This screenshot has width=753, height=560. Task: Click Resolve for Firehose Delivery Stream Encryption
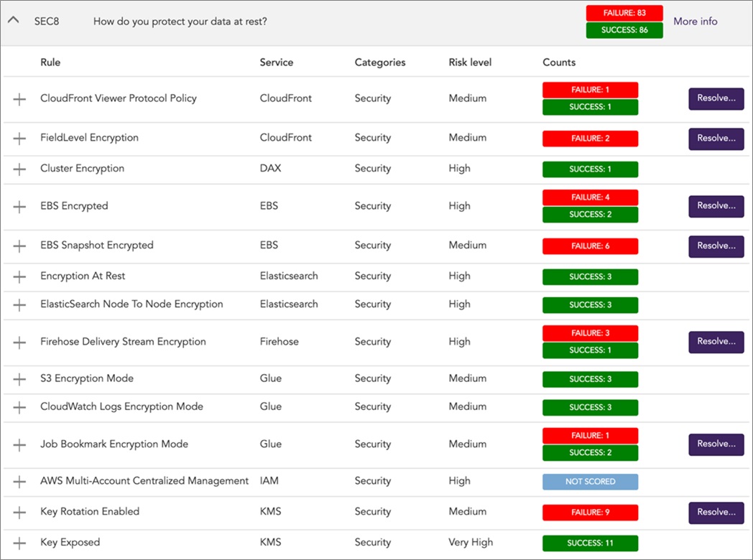tap(716, 342)
